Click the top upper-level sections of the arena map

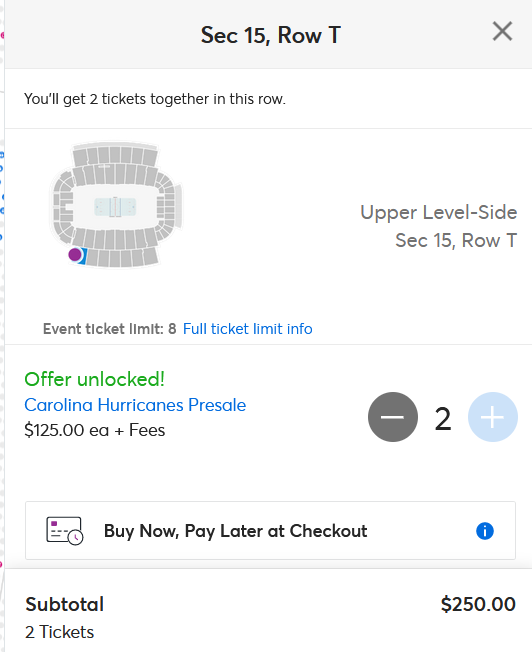pos(115,156)
